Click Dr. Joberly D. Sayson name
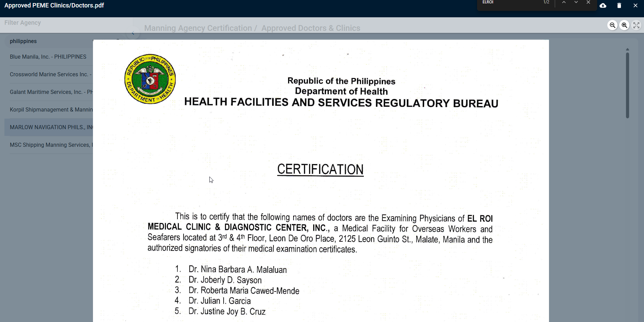The height and width of the screenshot is (322, 644). [225, 280]
